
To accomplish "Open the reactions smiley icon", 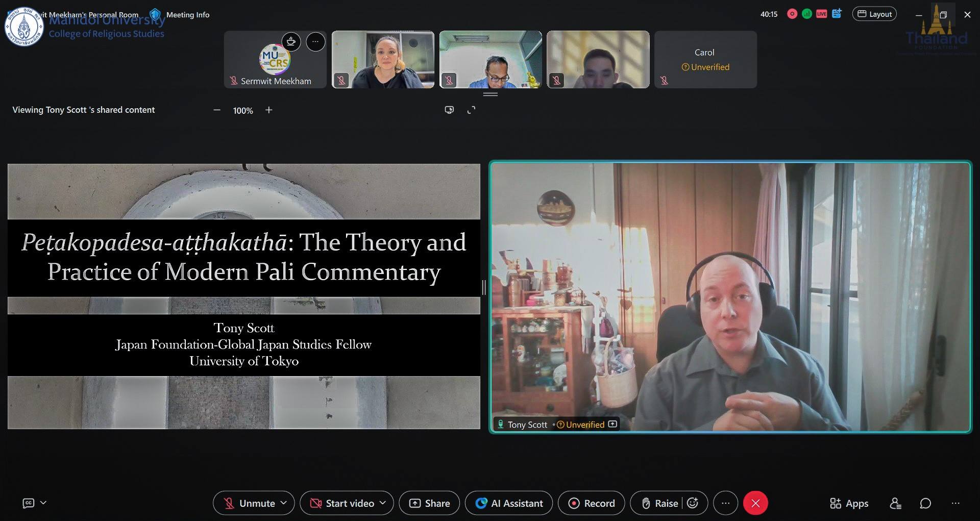I will tap(693, 503).
